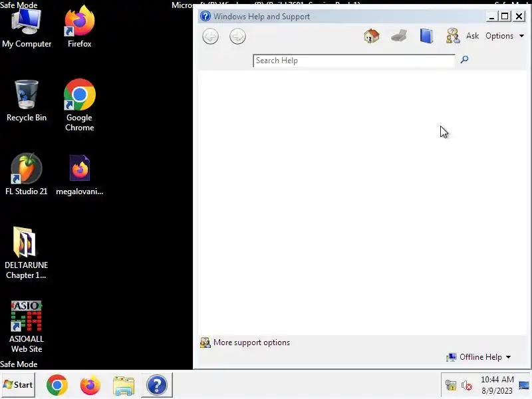Screen dimensions: 532x399
Task: Select the Recycle Bin icon
Action: [x=27, y=101]
